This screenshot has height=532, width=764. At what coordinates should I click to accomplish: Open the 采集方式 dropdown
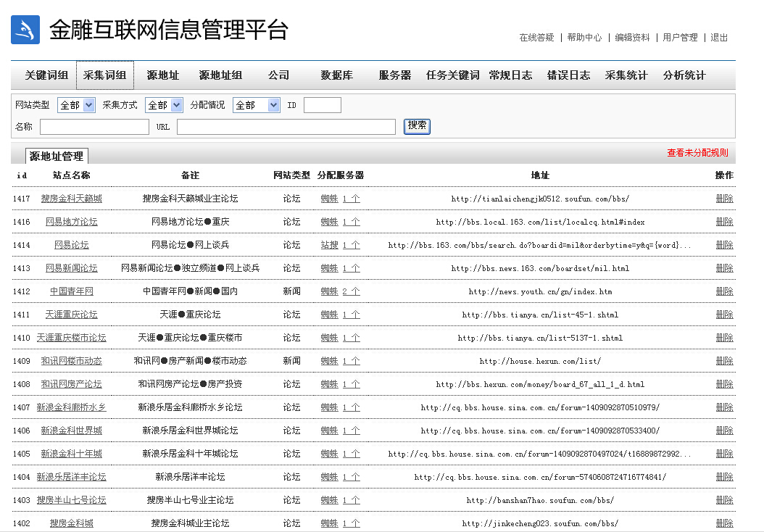[x=164, y=105]
